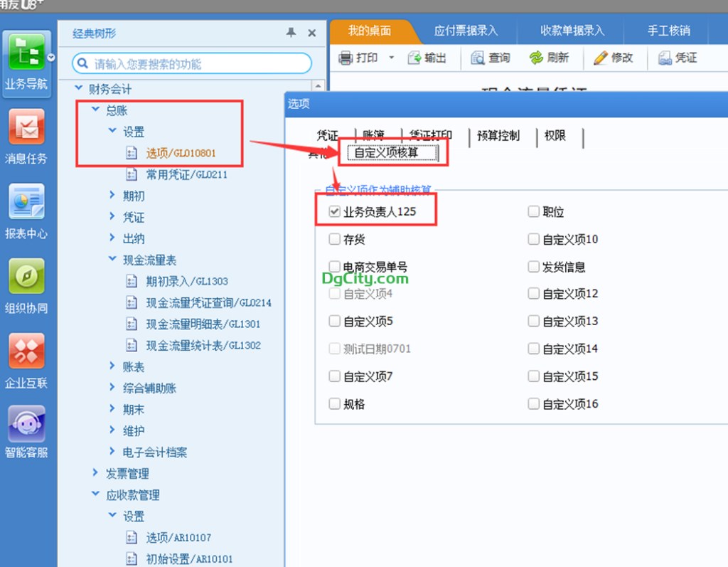Open 智能客服 support icon
The image size is (728, 567).
[x=26, y=425]
